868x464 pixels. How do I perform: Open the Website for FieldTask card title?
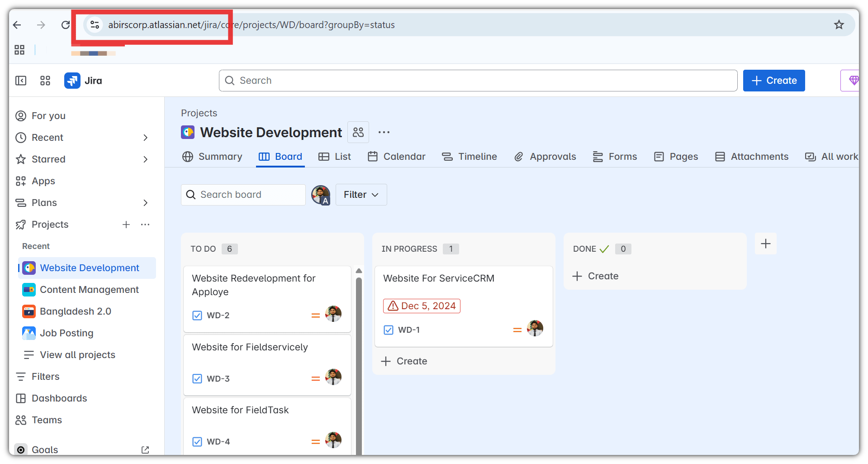tap(240, 410)
